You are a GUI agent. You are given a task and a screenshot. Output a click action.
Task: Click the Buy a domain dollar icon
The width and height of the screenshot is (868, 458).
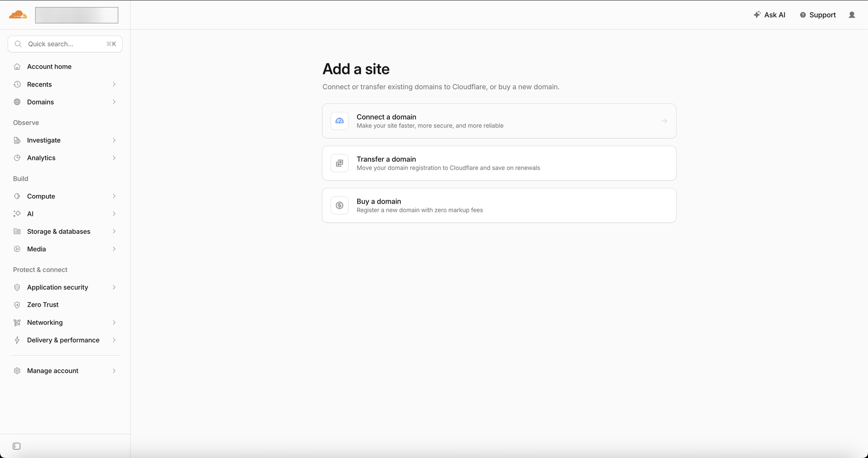(x=340, y=206)
